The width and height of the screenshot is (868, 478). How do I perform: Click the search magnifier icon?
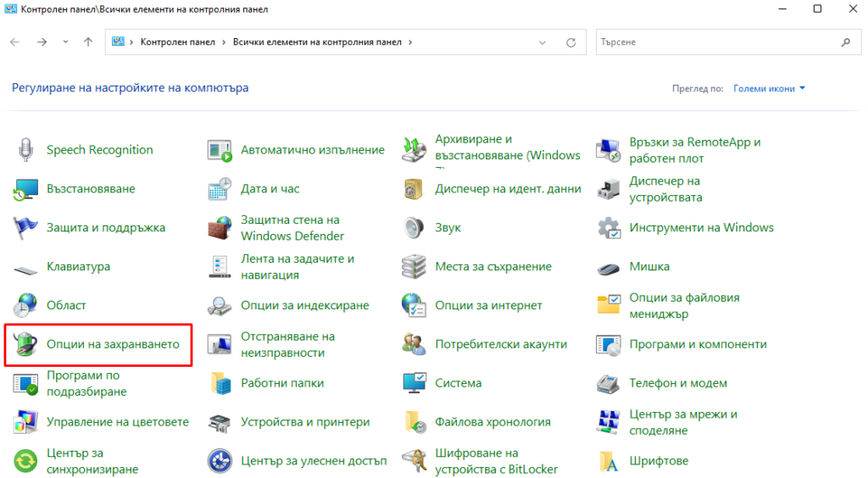pos(846,42)
